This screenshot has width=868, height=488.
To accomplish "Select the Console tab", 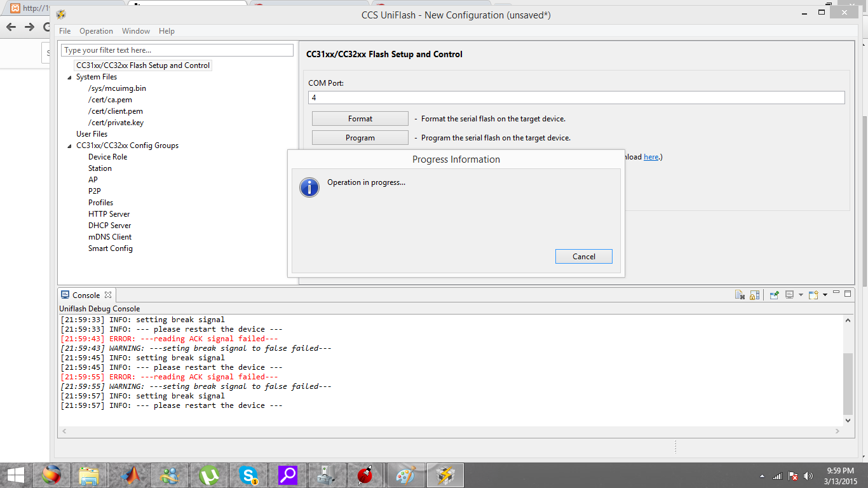I will point(86,295).
